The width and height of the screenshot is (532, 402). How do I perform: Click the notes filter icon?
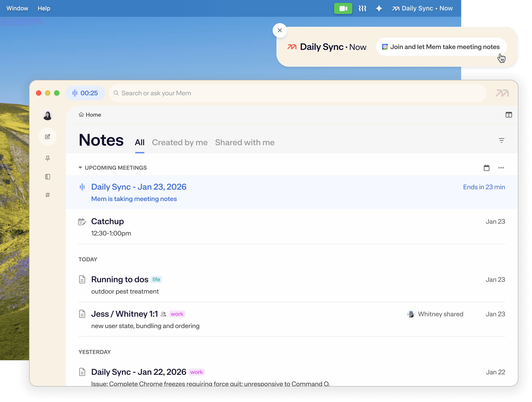(501, 140)
